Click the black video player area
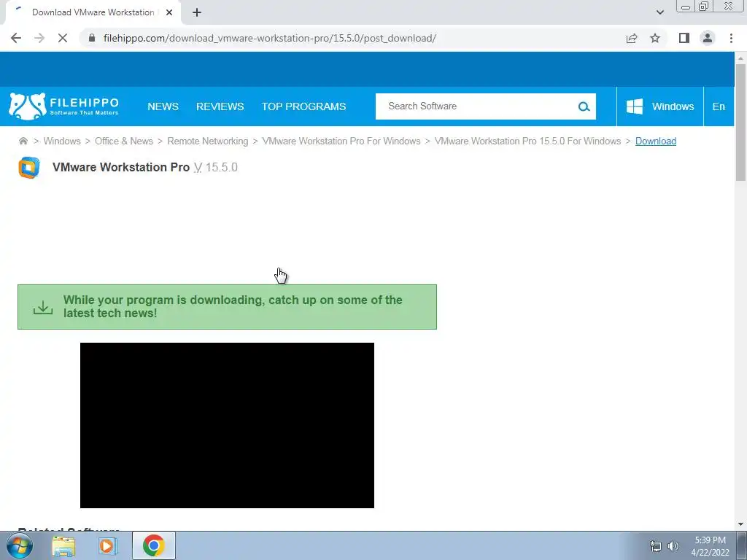Viewport: 747px width, 560px height. (228, 425)
